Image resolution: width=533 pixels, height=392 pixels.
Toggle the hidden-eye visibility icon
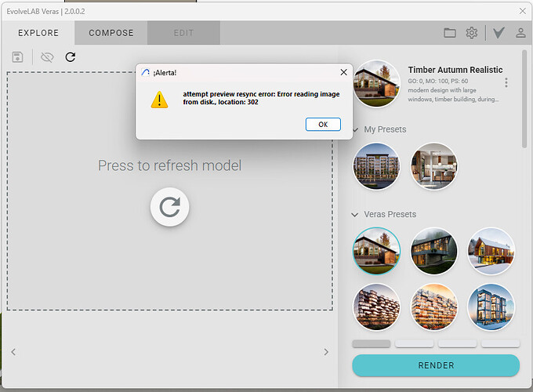(x=47, y=56)
